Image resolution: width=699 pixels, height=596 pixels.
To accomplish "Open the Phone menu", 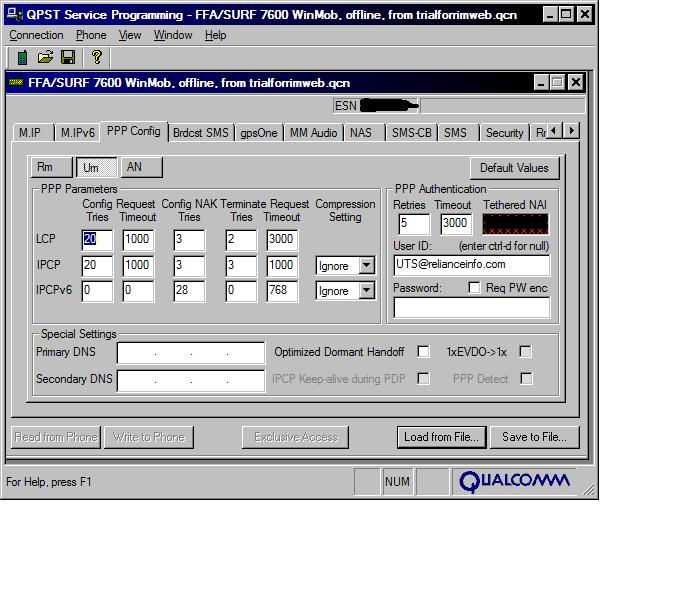I will coord(91,35).
